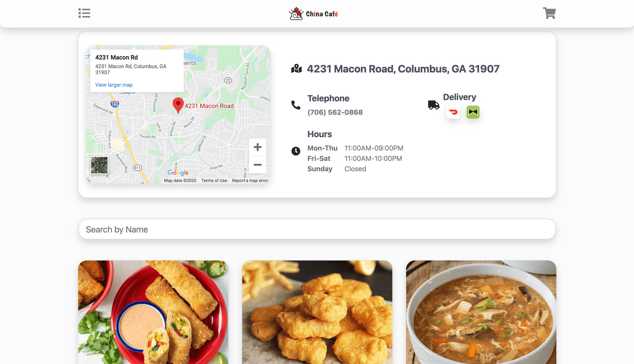Viewport: 634px width, 364px height.
Task: Focus the Search by Name field
Action: pos(317,229)
